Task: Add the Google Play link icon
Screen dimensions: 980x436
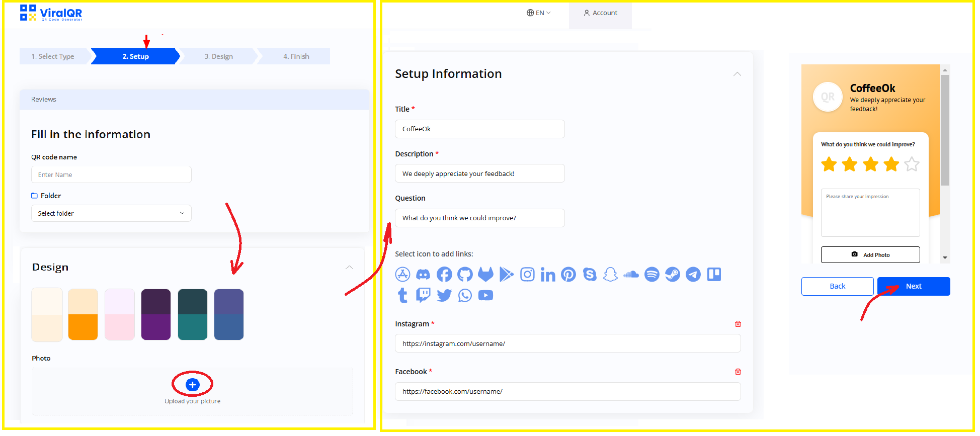Action: [507, 275]
